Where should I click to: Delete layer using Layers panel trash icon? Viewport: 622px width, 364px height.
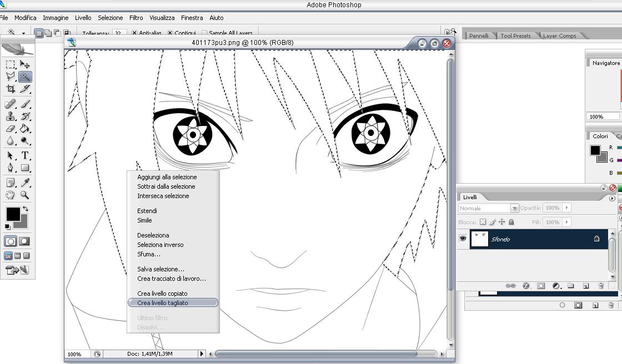600,286
